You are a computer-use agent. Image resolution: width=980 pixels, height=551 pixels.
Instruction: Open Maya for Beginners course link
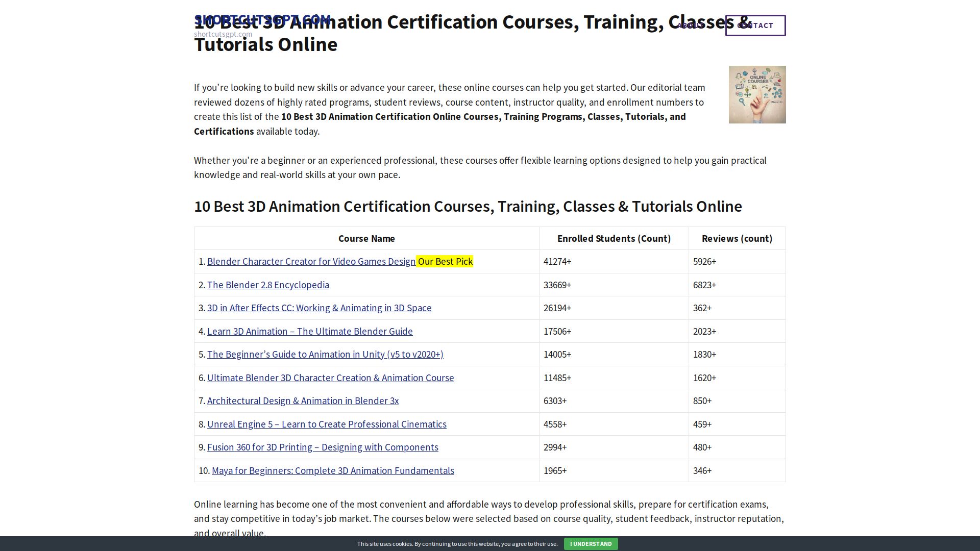click(333, 471)
